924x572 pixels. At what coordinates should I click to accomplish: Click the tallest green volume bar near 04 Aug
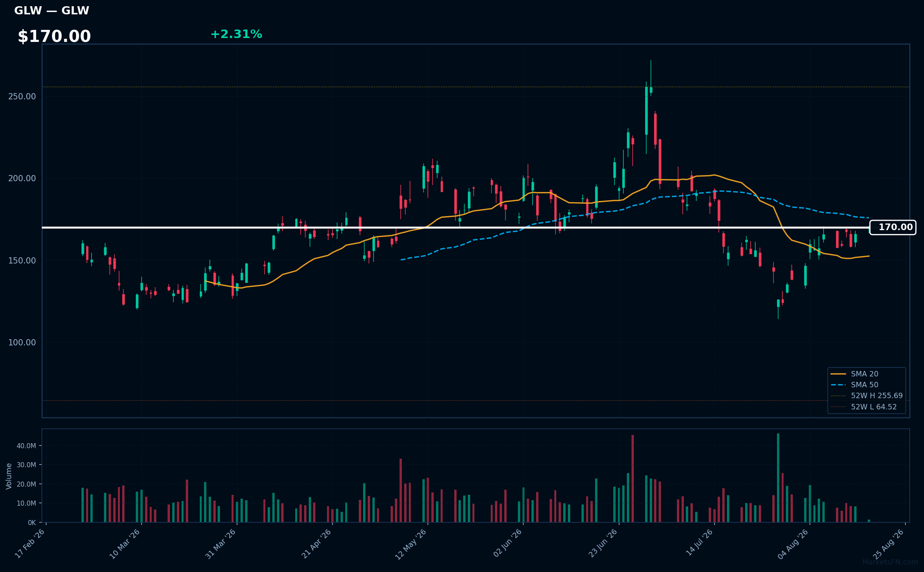pos(778,478)
